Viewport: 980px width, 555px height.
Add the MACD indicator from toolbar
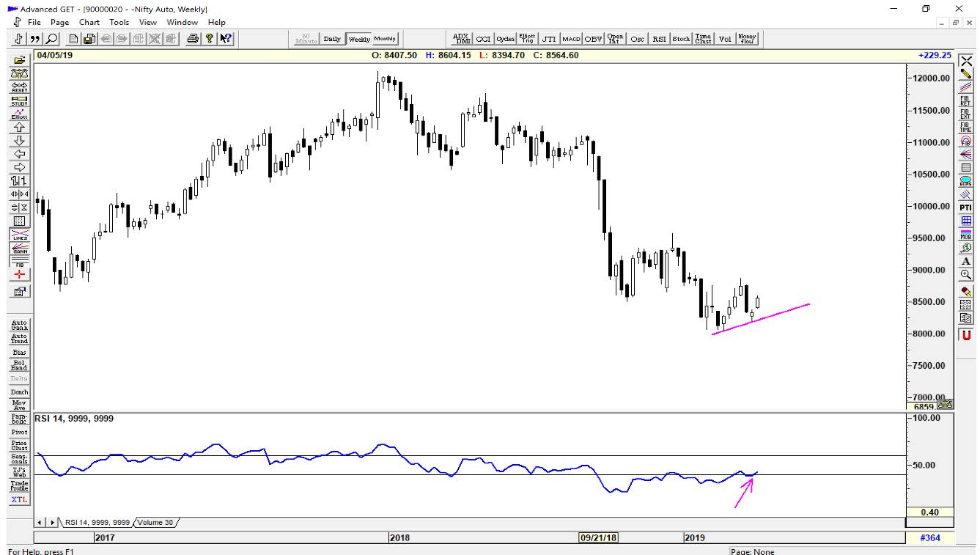tap(571, 39)
